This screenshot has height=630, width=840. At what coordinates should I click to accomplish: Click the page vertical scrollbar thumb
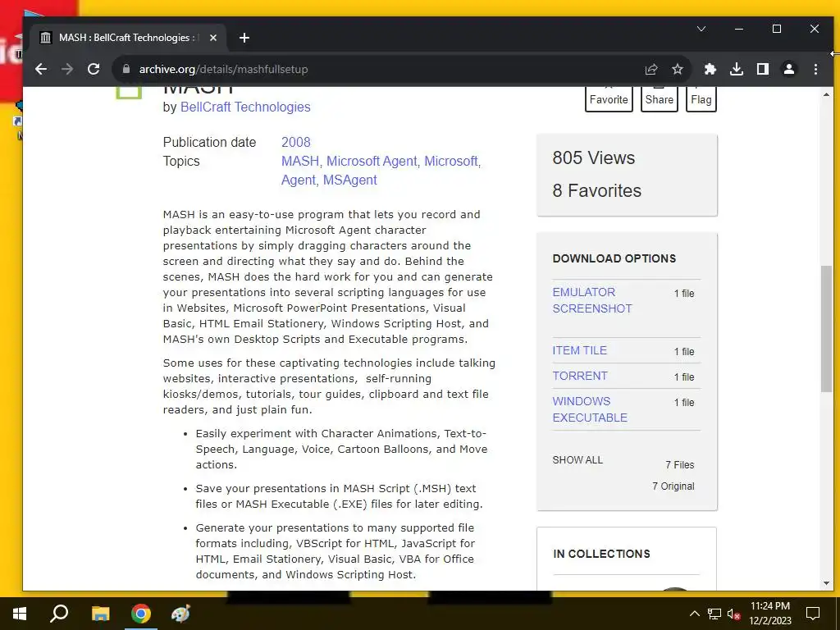[825, 329]
